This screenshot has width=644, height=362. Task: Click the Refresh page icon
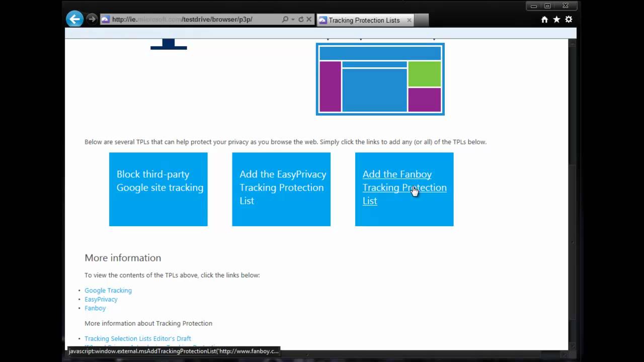tap(301, 19)
